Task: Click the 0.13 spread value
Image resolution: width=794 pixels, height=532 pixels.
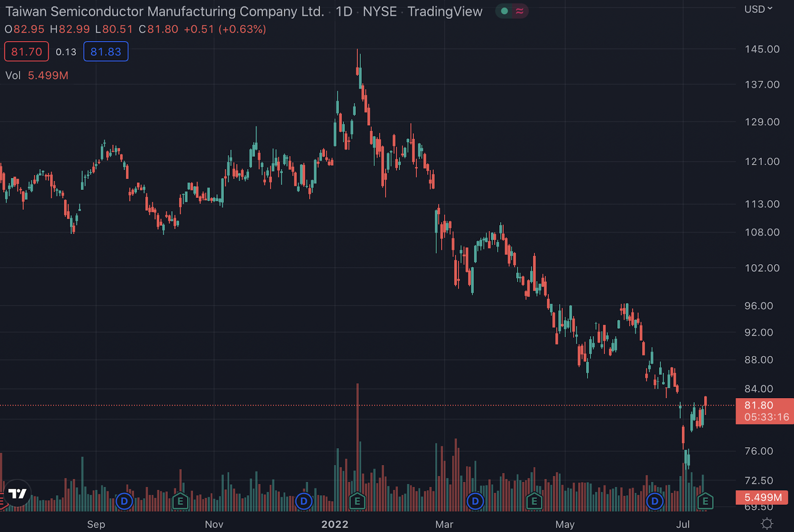Action: click(x=66, y=52)
